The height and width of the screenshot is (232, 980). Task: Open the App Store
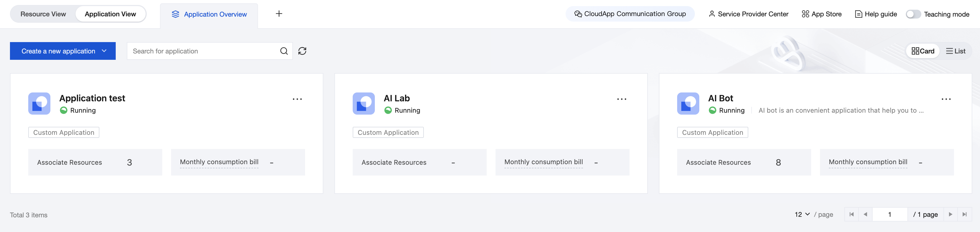[x=822, y=14]
